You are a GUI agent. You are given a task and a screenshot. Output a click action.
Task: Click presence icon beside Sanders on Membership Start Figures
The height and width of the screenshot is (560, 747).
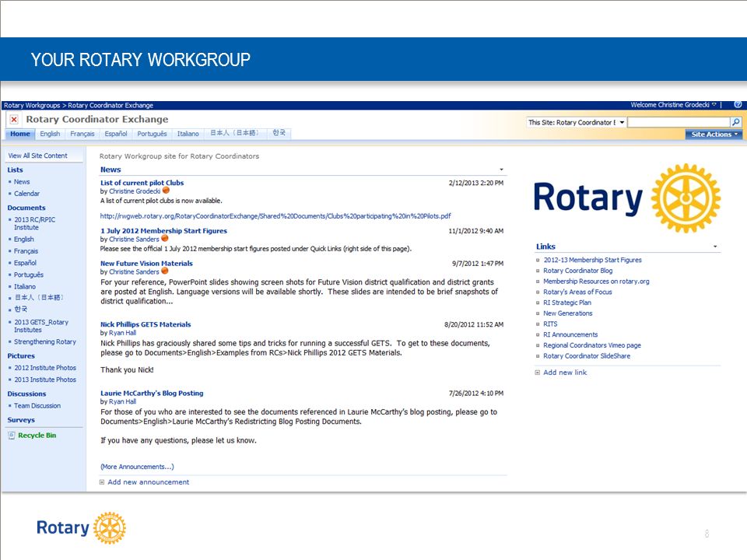(165, 239)
